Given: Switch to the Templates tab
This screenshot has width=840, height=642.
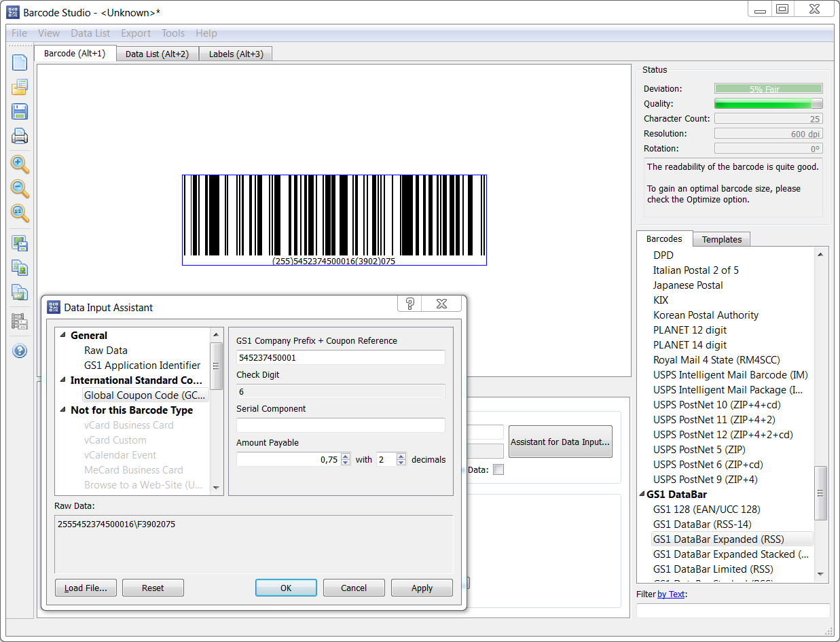Looking at the screenshot, I should pos(722,239).
